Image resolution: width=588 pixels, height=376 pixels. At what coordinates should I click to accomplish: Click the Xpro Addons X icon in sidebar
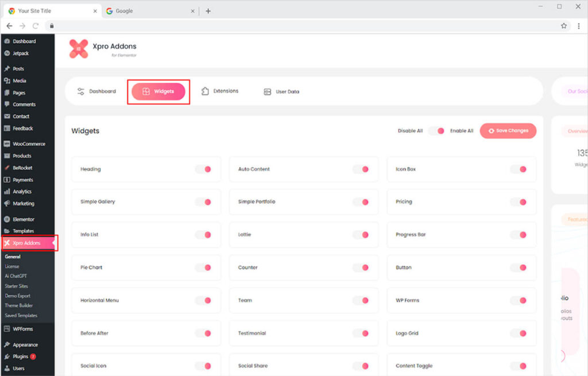tap(7, 243)
